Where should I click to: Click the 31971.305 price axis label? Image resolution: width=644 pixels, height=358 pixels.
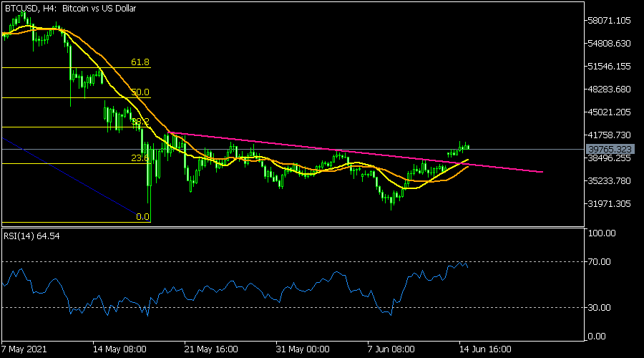(x=609, y=204)
